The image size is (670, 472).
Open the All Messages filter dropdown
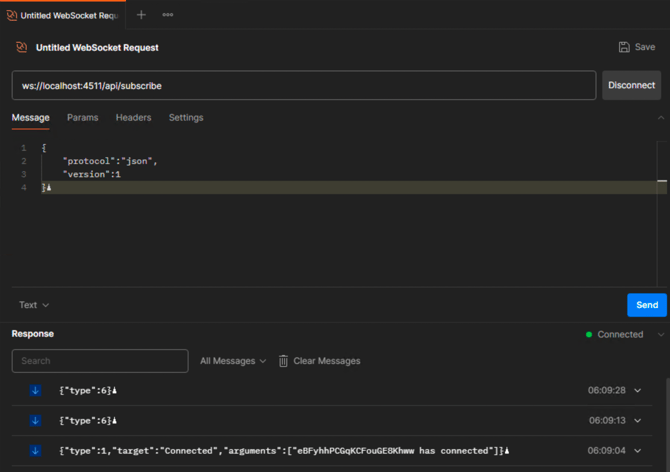(233, 361)
